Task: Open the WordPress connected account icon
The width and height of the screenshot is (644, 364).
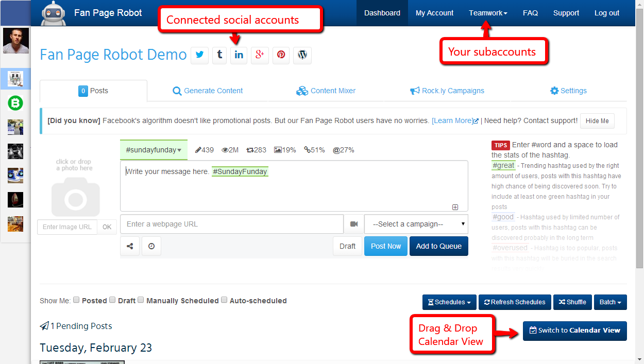Action: (302, 55)
